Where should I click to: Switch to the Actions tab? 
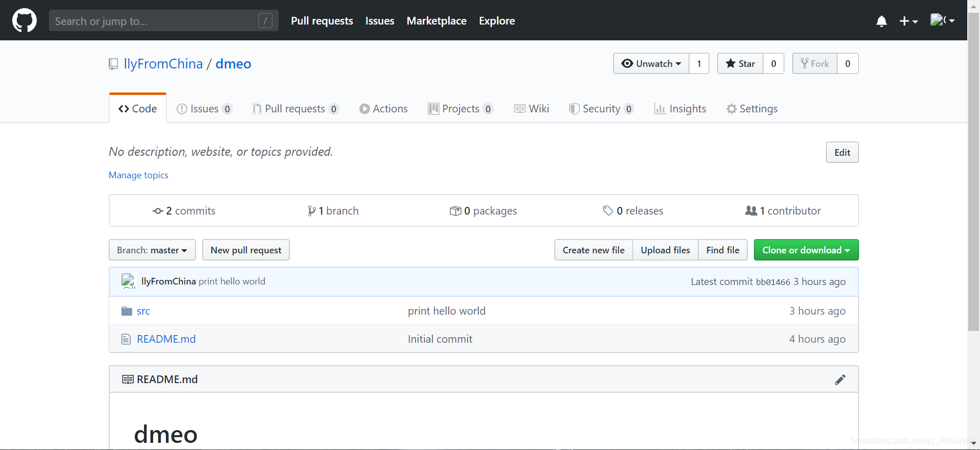click(x=383, y=109)
